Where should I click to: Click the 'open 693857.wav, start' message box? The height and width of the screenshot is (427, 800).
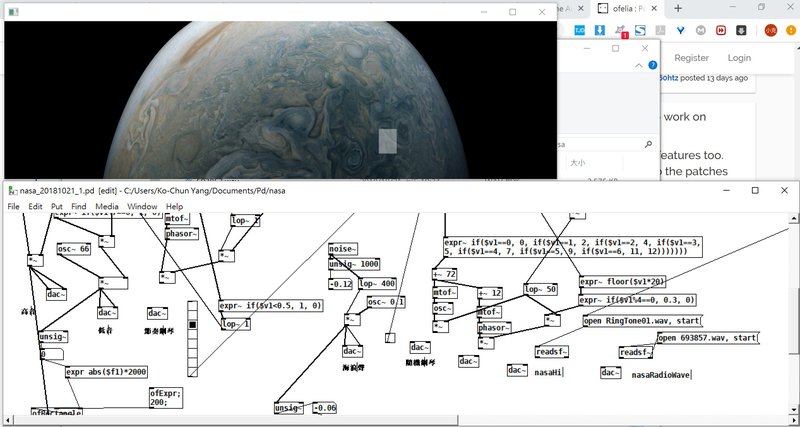pyautogui.click(x=708, y=338)
